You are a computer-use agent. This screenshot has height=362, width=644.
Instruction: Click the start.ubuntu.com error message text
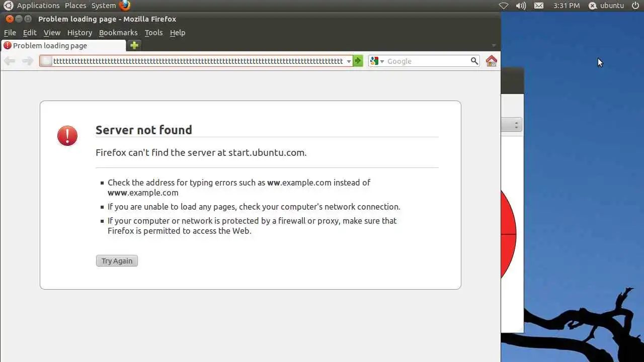(x=201, y=152)
